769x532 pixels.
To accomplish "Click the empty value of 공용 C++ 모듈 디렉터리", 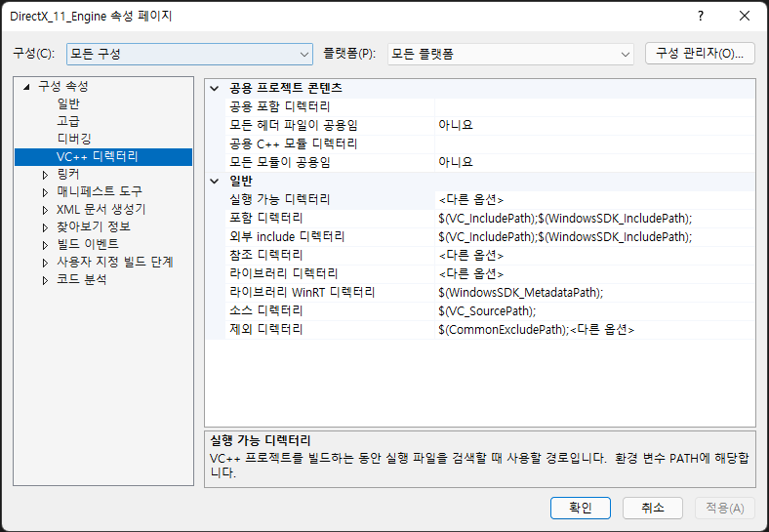I will click(595, 144).
